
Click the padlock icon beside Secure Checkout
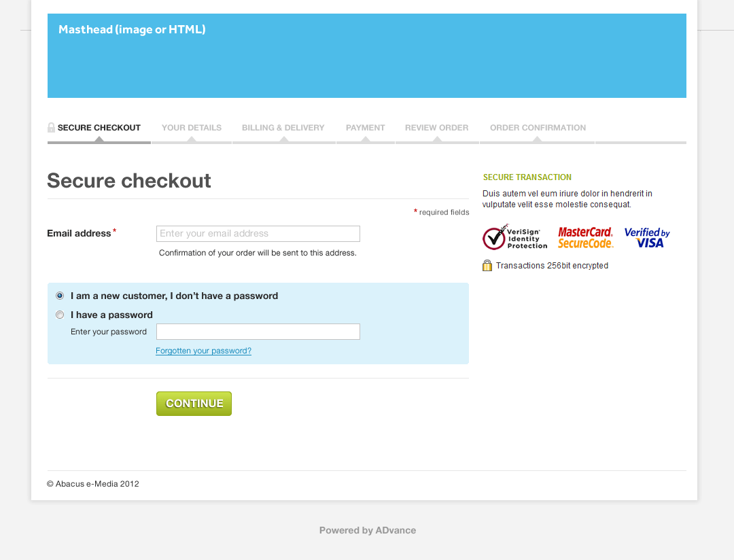pos(51,127)
